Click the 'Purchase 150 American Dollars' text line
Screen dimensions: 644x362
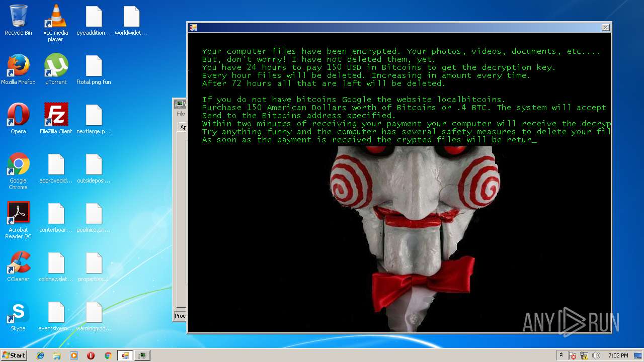click(404, 108)
